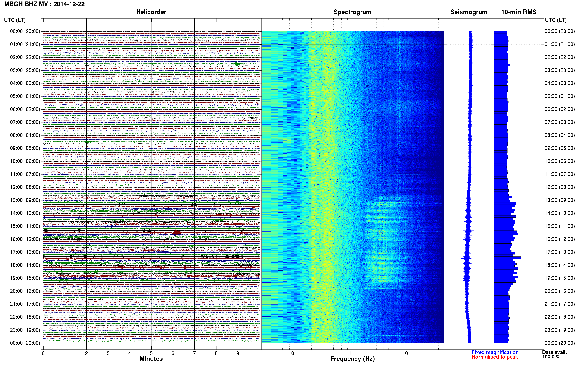Image resolution: width=588 pixels, height=368 pixels.
Task: Select the '10-min RMS' panel heading
Action: tap(519, 12)
